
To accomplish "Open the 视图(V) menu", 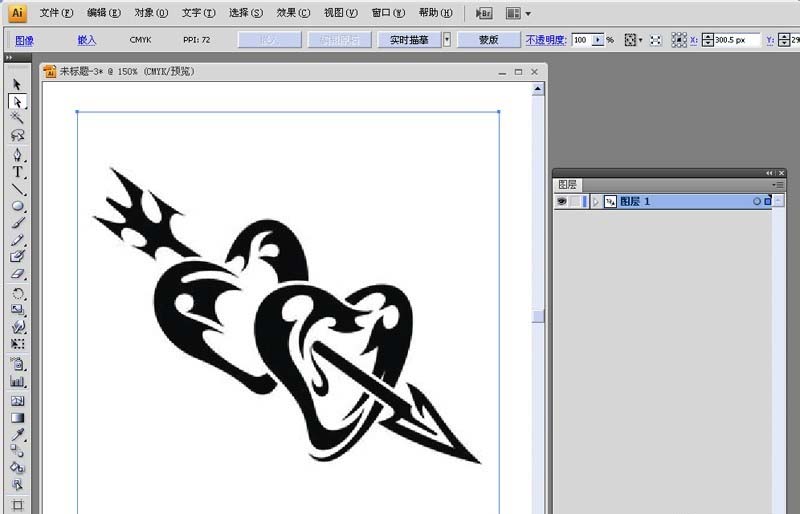I will click(x=341, y=13).
